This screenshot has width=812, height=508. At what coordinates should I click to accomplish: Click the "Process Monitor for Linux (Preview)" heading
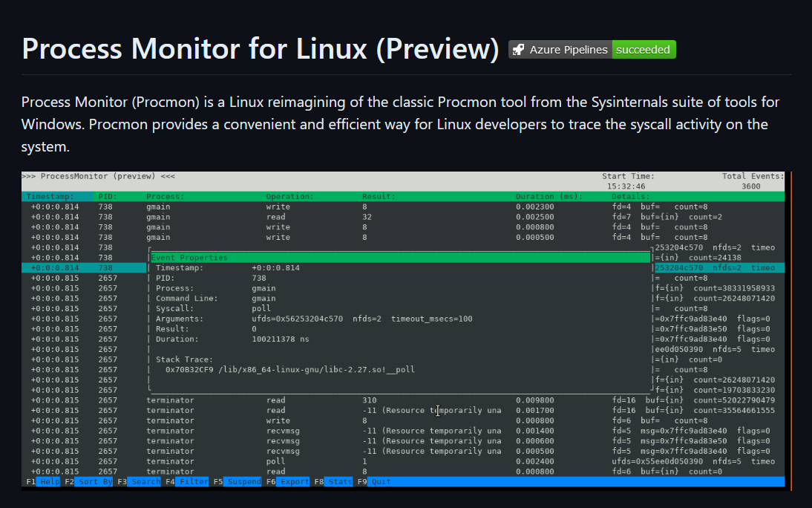click(261, 49)
